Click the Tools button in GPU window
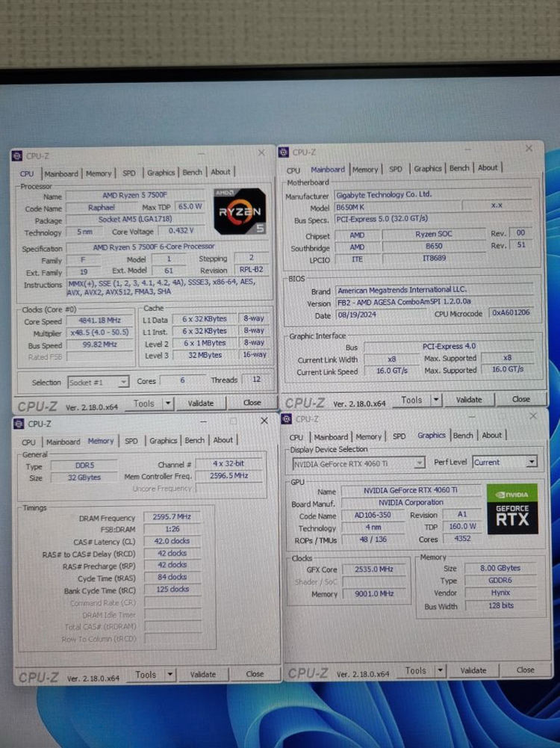This screenshot has width=560, height=748. (x=416, y=671)
